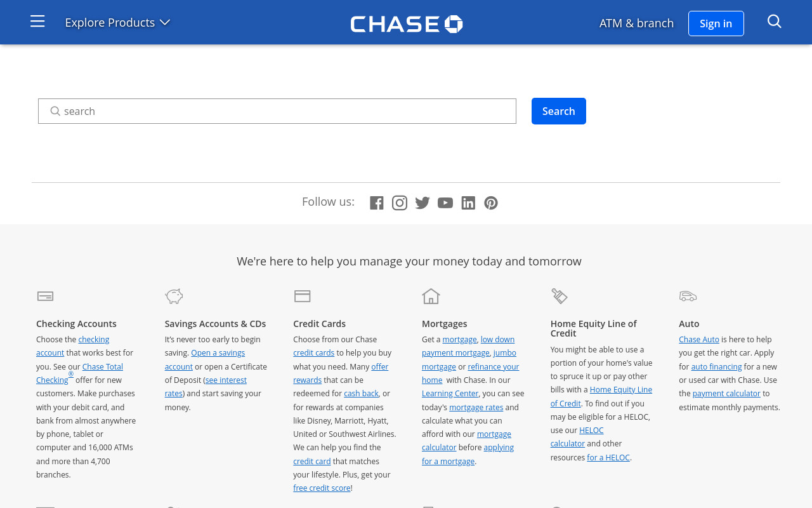Click the Savings piggy bank icon
Image resolution: width=812 pixels, height=508 pixels.
(x=174, y=296)
